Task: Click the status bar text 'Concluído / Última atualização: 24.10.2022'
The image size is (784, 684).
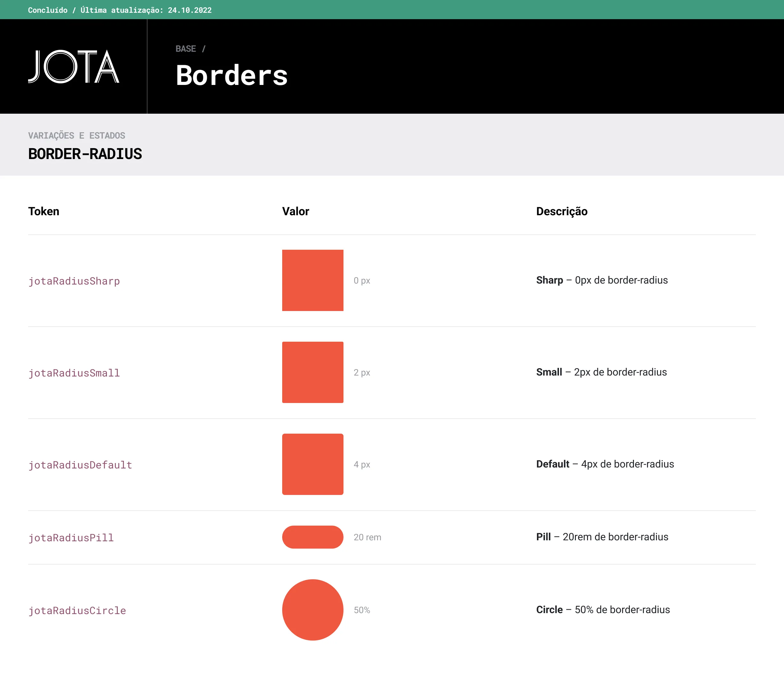Action: (x=120, y=10)
